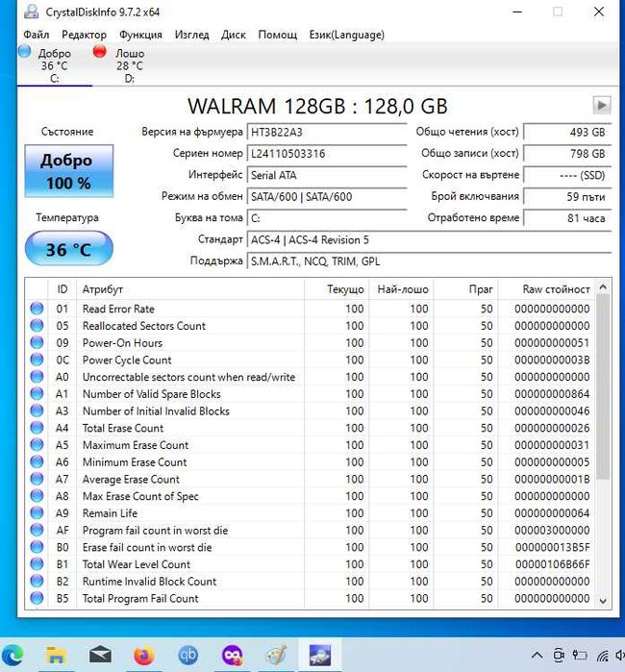Image resolution: width=625 pixels, height=672 pixels.
Task: Open the Диск menu
Action: click(x=234, y=35)
